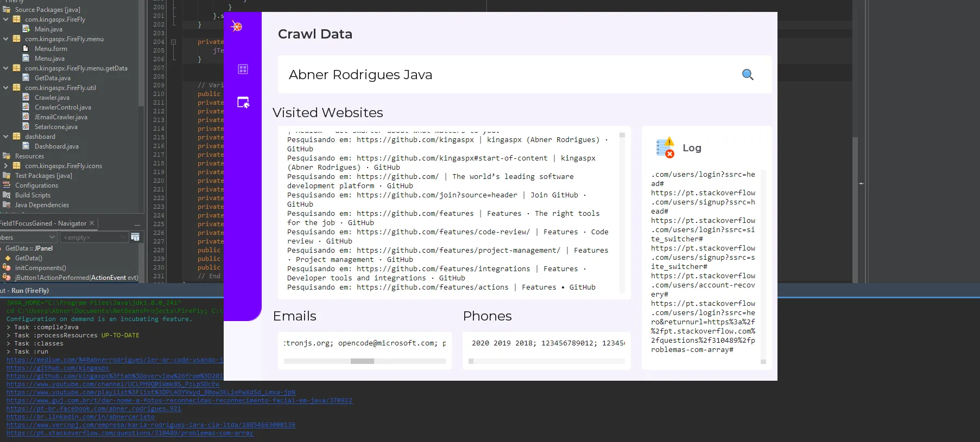
Task: Minimize the Navigator panel
Action: [x=137, y=224]
